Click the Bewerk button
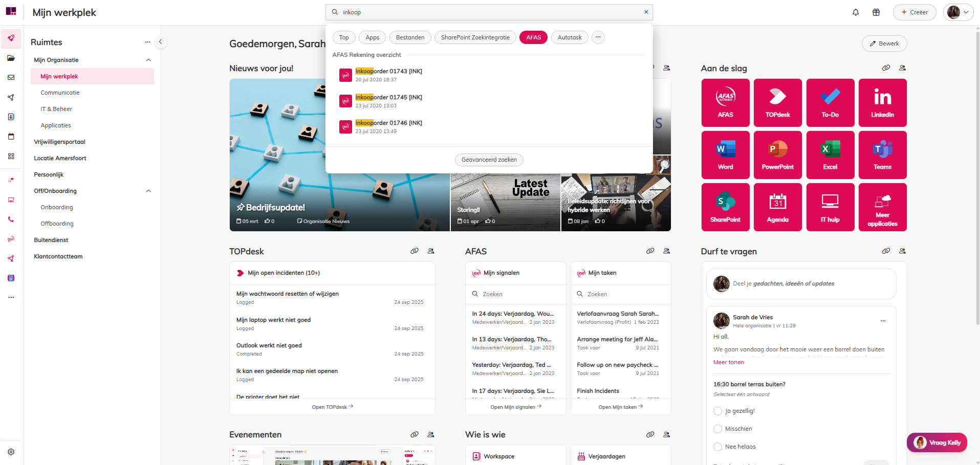This screenshot has height=465, width=980. coord(884,43)
